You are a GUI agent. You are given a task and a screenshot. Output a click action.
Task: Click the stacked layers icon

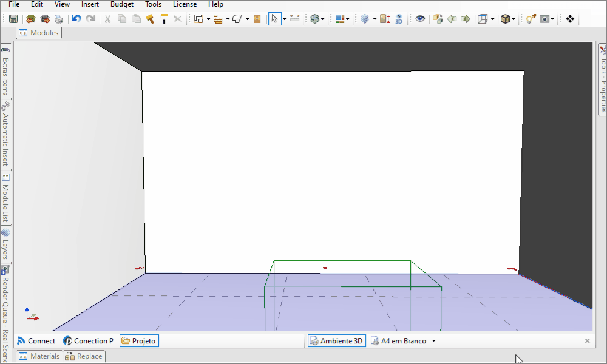tap(365, 19)
